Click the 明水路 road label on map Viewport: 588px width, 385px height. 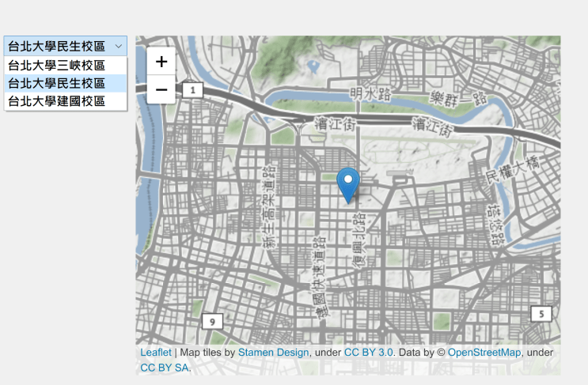point(372,94)
